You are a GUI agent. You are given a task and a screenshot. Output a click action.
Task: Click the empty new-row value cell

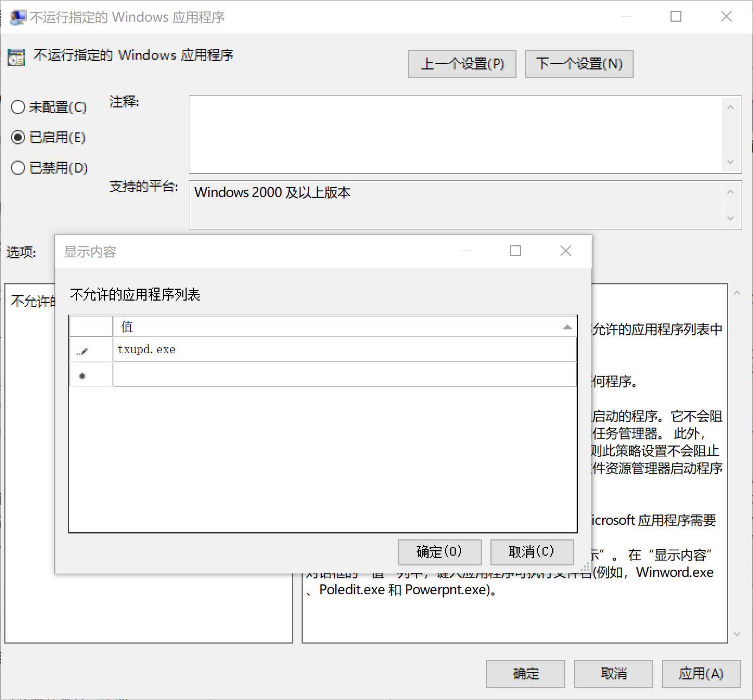(344, 374)
